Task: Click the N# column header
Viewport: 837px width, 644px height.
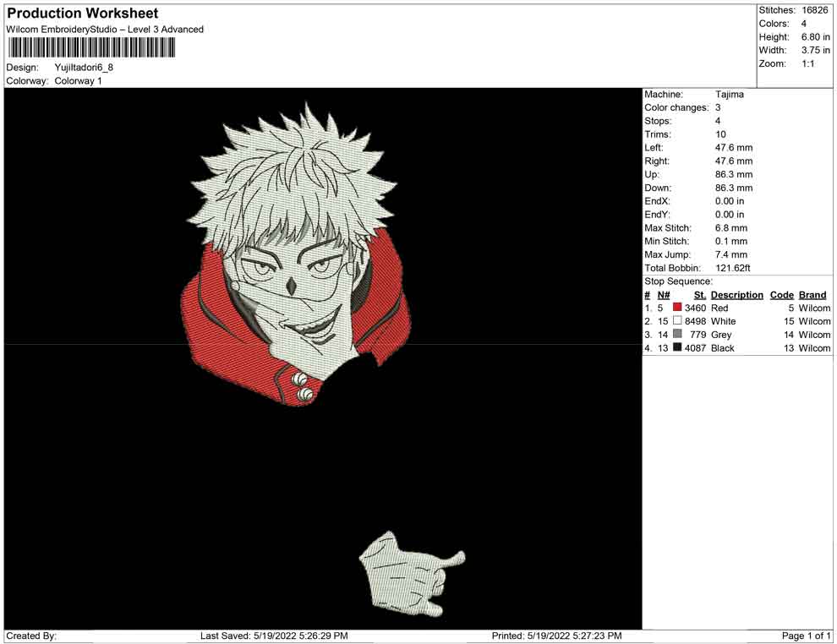Action: 664,295
